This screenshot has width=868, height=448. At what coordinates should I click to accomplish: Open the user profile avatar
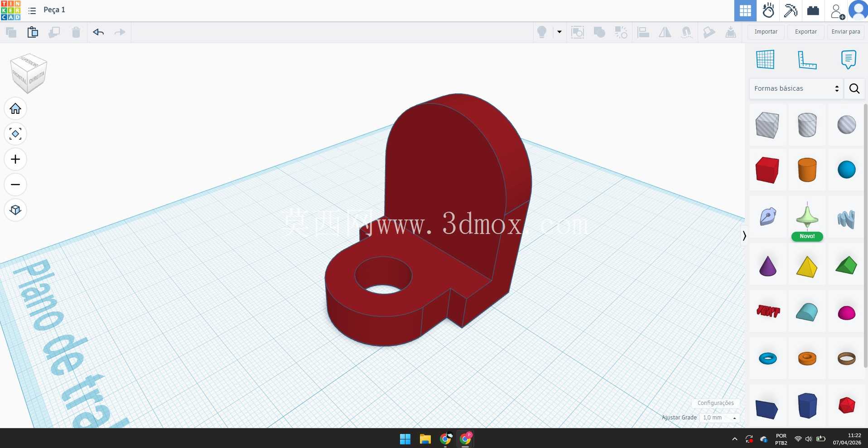point(858,10)
